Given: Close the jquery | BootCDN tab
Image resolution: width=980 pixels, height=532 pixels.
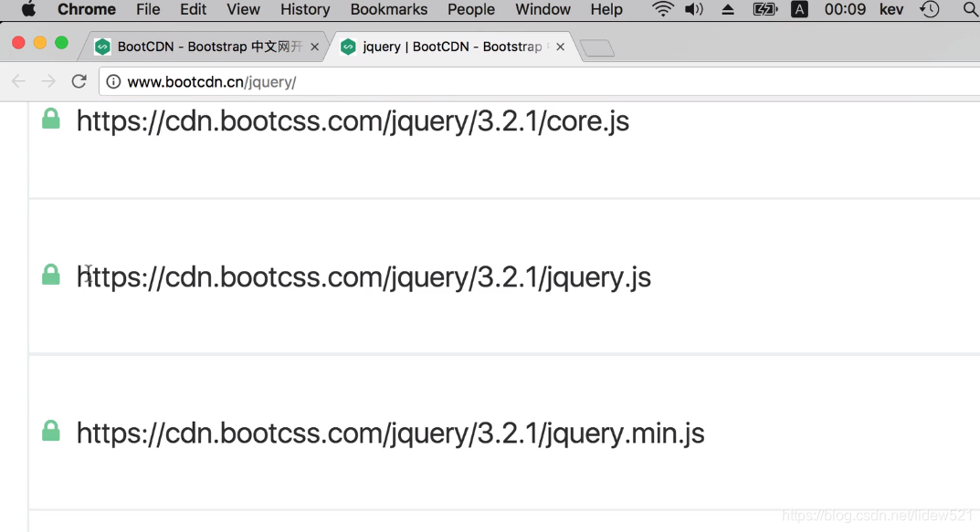Looking at the screenshot, I should (x=560, y=47).
